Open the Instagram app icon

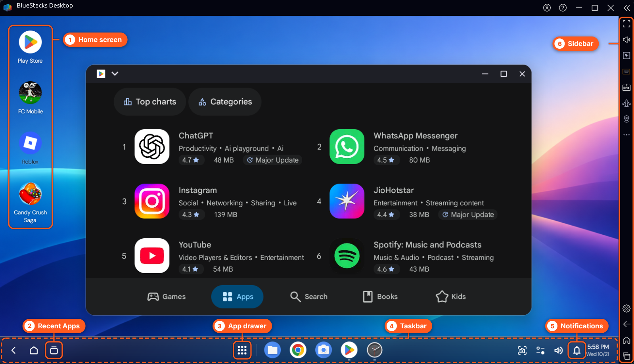[152, 201]
